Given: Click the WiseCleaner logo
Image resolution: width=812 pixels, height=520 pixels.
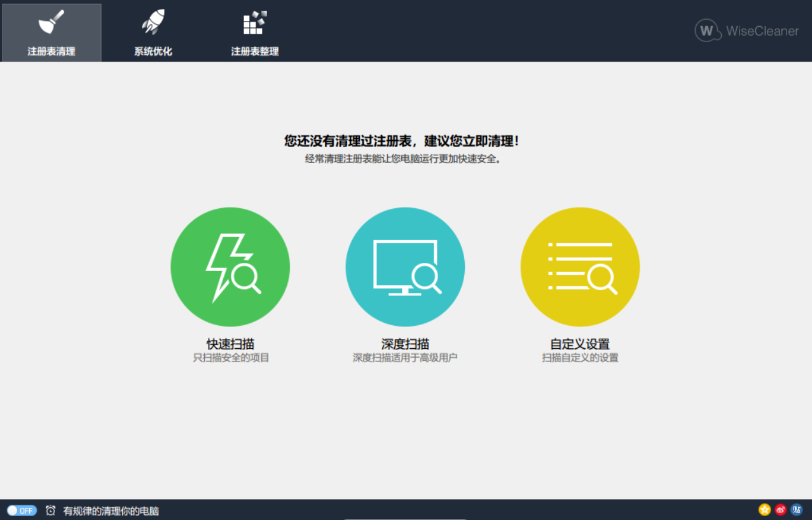Looking at the screenshot, I should [745, 30].
